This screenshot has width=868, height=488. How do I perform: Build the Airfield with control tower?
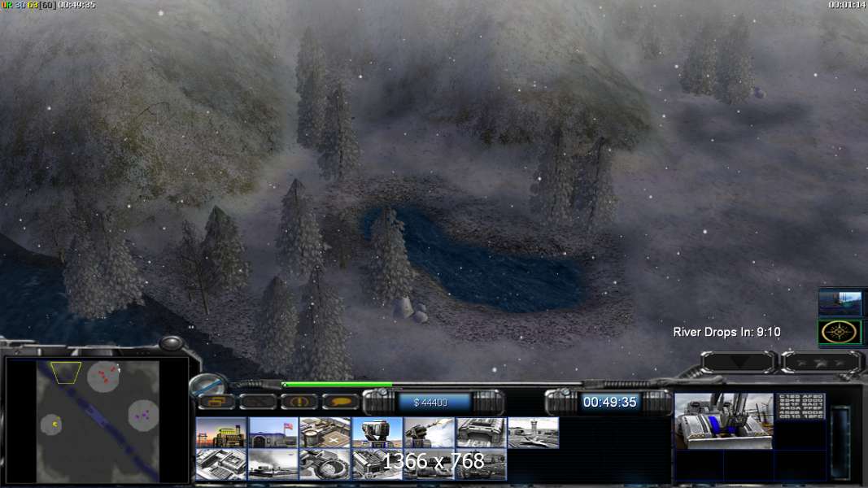click(533, 433)
